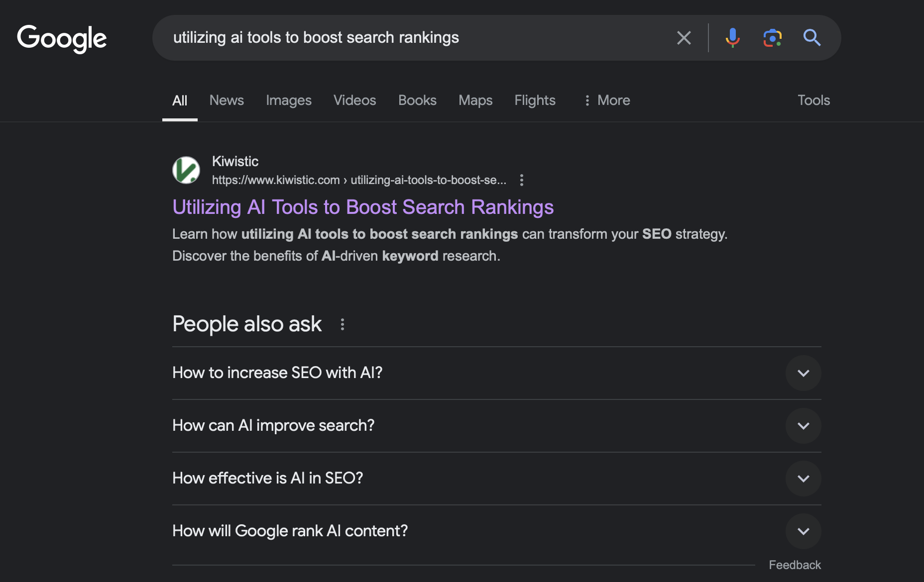Click the Kiwistic site name
This screenshot has width=924, height=582.
235,161
